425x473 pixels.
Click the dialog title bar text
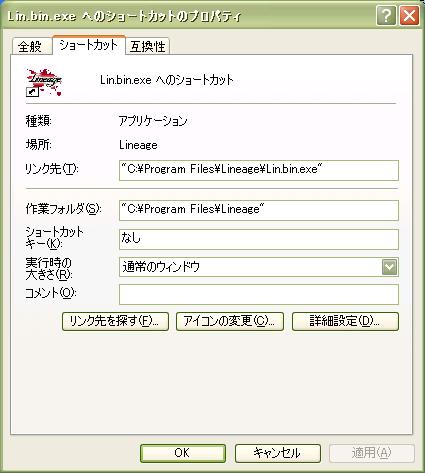point(124,16)
